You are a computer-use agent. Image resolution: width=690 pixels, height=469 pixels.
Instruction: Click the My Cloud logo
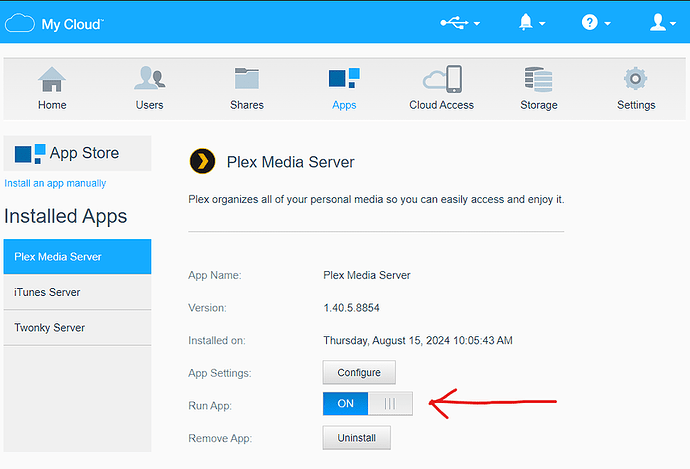(55, 23)
